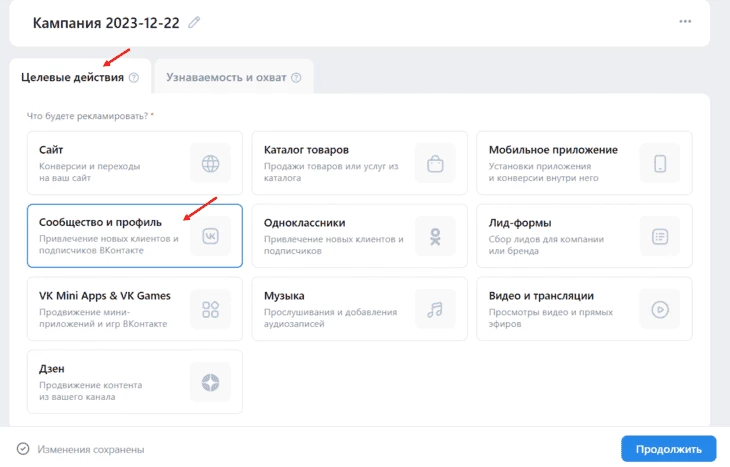Click the Изменения сохранены status text

91,449
